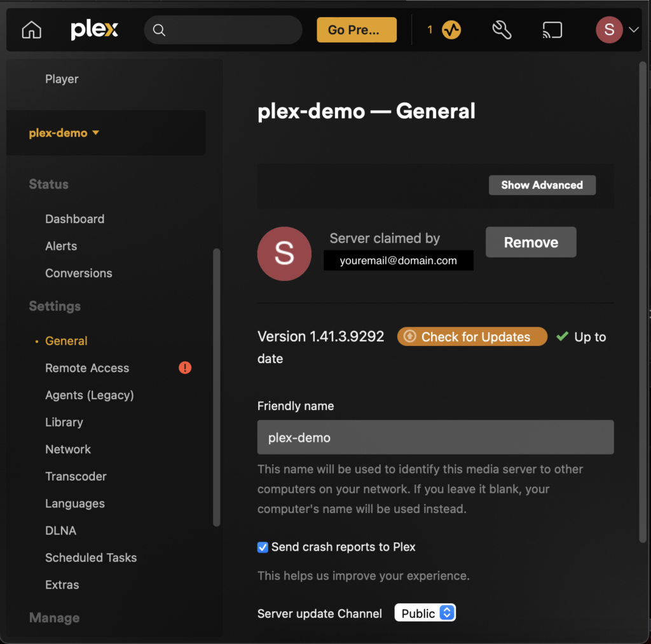Click the main page vertical scrollbar

point(643,302)
